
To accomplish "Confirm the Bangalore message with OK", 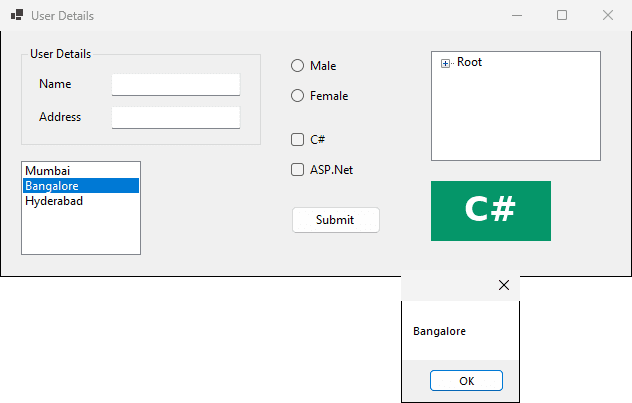I will (466, 380).
